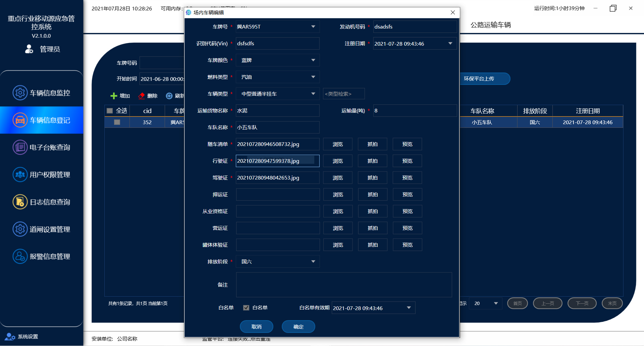Click 预览 button for the 驾驶证 row

[407, 178]
